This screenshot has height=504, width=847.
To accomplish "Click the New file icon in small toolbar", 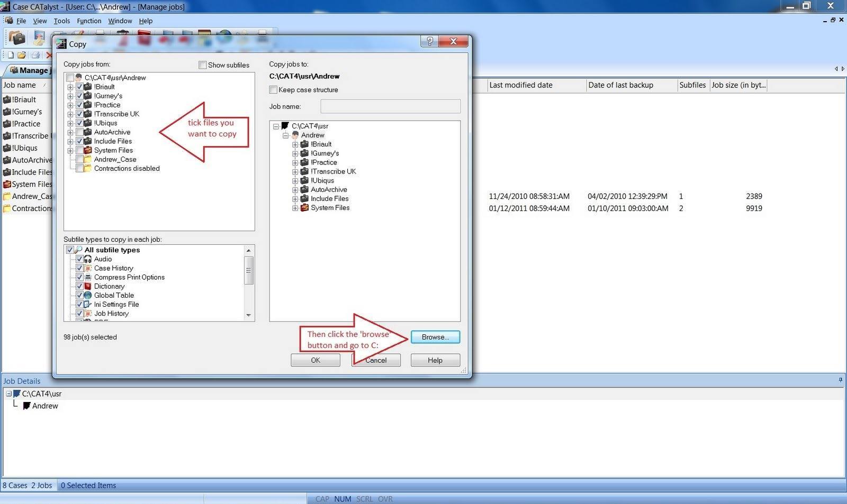I will [x=10, y=55].
